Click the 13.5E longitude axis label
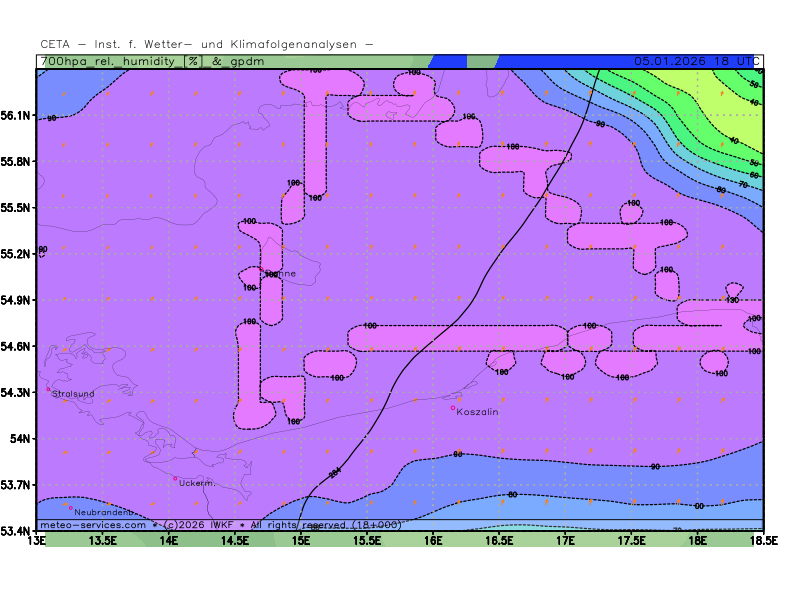This screenshot has height=600, width=800. tap(103, 541)
